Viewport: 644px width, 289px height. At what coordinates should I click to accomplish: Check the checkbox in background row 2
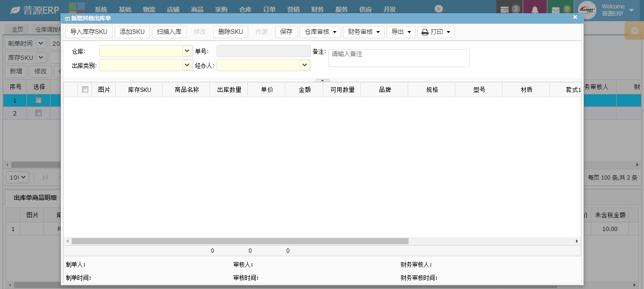(39, 113)
